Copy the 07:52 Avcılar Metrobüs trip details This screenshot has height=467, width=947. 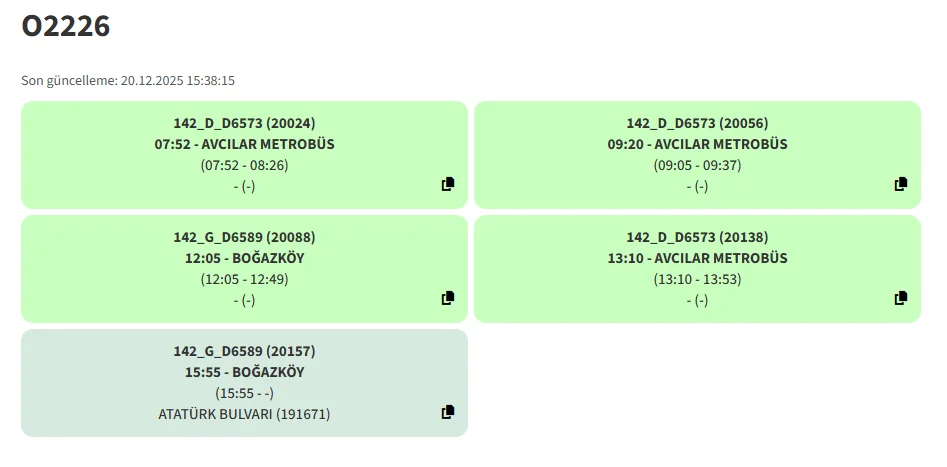[448, 184]
